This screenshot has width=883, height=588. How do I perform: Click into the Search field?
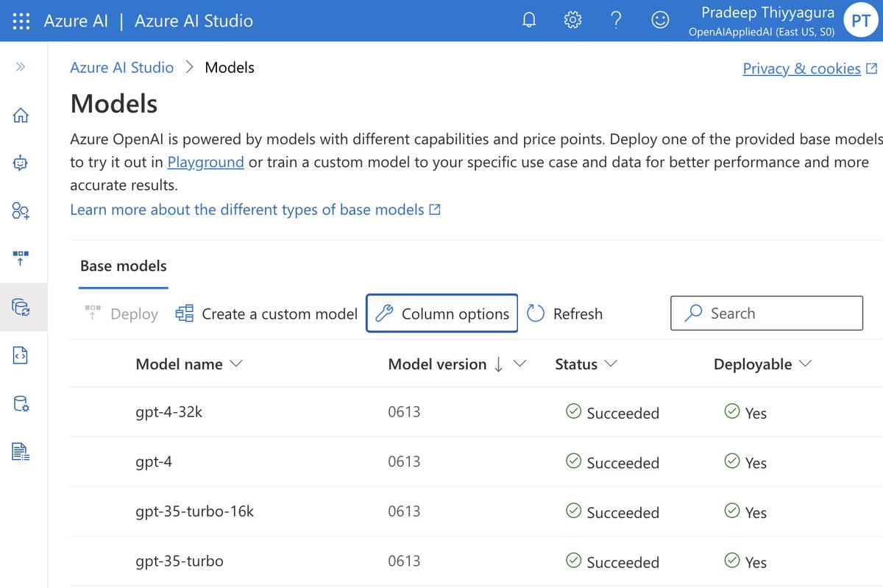pyautogui.click(x=767, y=314)
